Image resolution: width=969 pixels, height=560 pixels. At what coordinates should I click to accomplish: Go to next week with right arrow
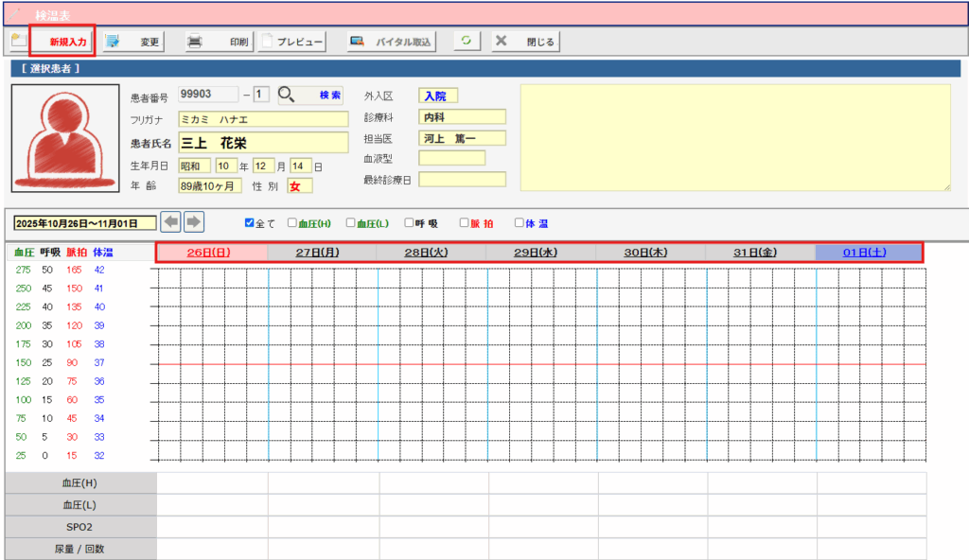[x=194, y=222]
